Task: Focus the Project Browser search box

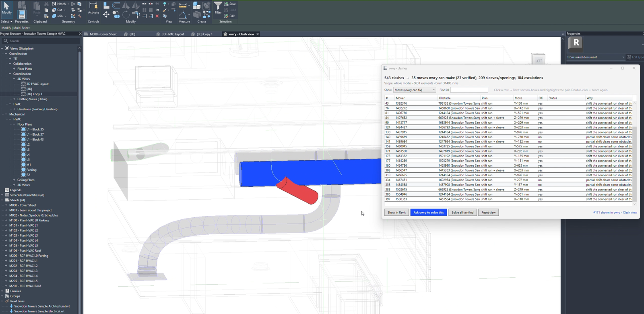Action: point(40,41)
